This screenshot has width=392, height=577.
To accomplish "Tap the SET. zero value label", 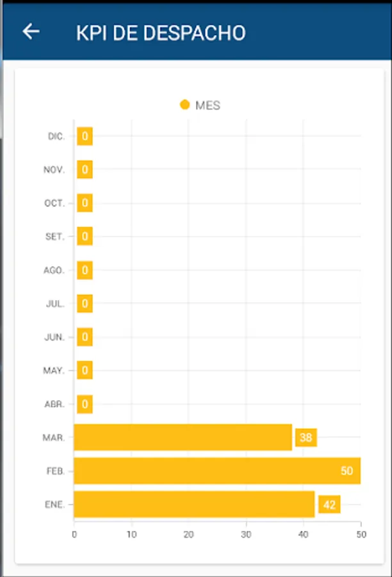I will [85, 237].
